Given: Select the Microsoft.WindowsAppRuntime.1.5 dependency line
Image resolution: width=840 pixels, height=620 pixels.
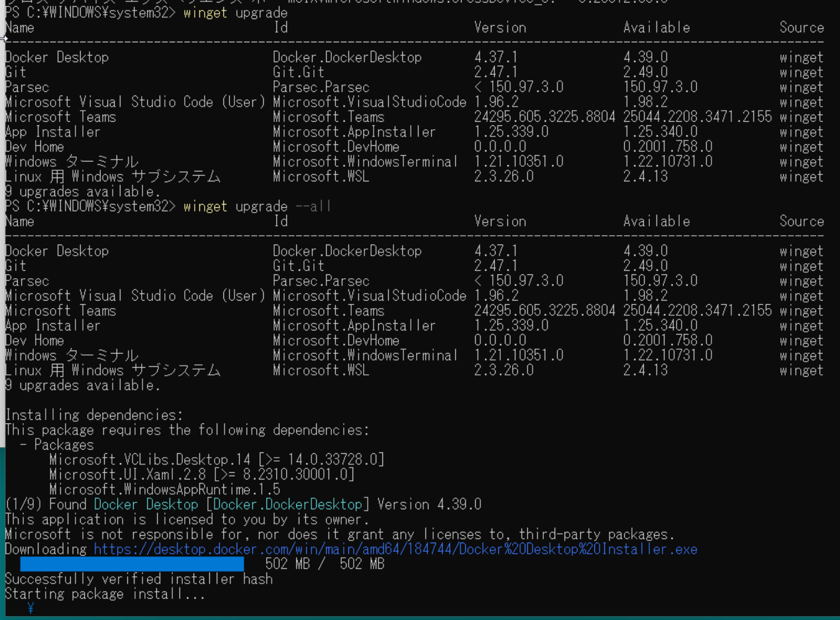Looking at the screenshot, I should [x=164, y=490].
